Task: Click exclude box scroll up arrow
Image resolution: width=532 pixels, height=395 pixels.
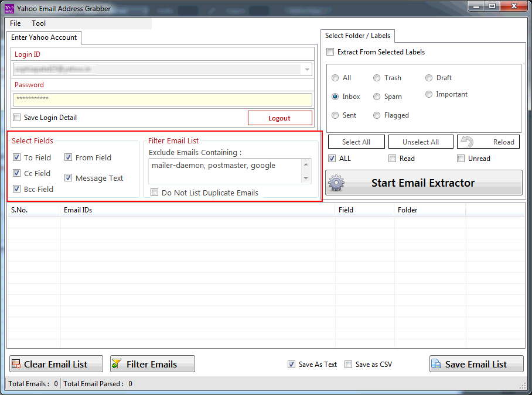Action: (306, 164)
